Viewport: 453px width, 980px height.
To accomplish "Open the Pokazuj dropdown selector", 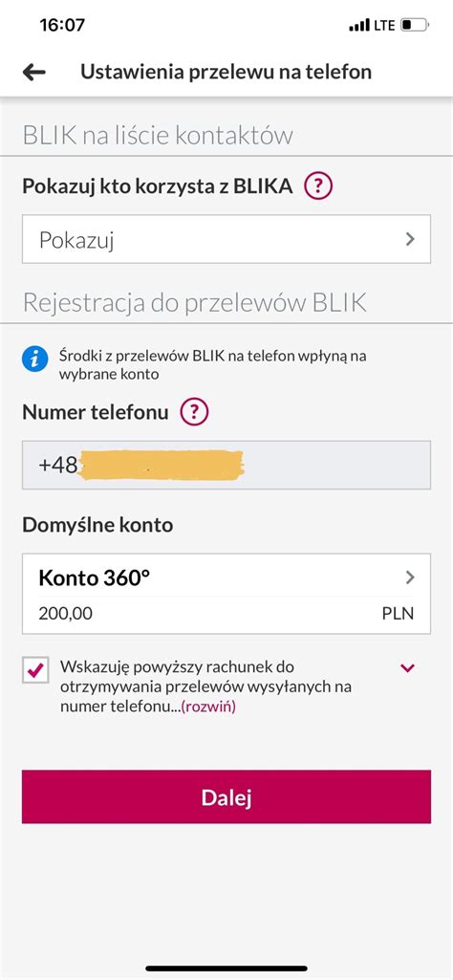I will pyautogui.click(x=226, y=239).
